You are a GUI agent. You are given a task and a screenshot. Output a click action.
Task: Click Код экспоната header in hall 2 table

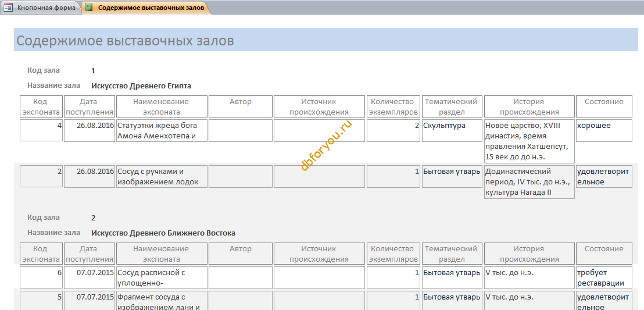(41, 254)
